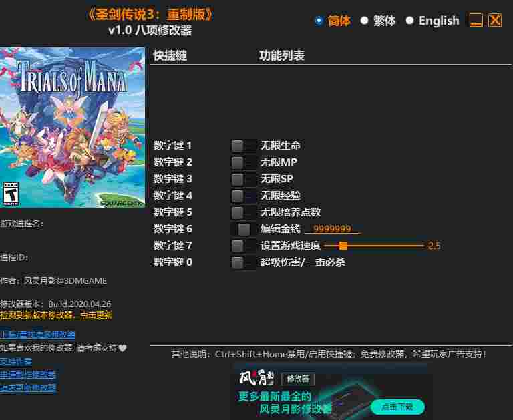Click the Ctrl+Shift+Home instructions note
The width and height of the screenshot is (513, 420).
click(329, 354)
